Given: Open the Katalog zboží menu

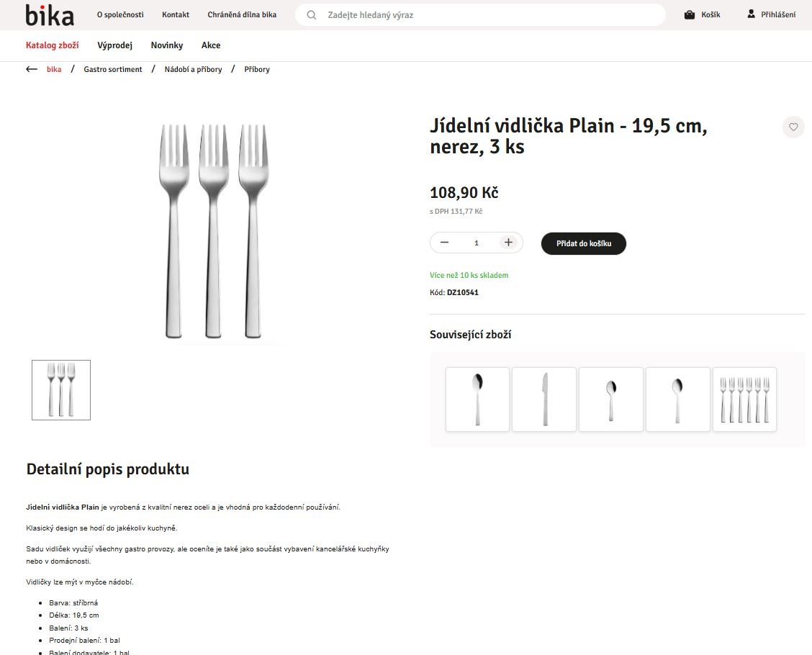Looking at the screenshot, I should tap(53, 45).
